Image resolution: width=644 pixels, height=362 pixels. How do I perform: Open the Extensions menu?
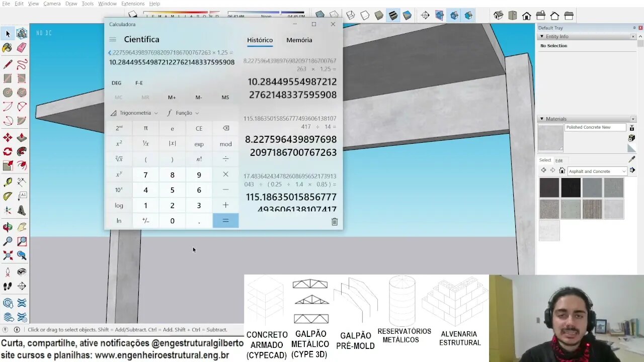tap(133, 4)
